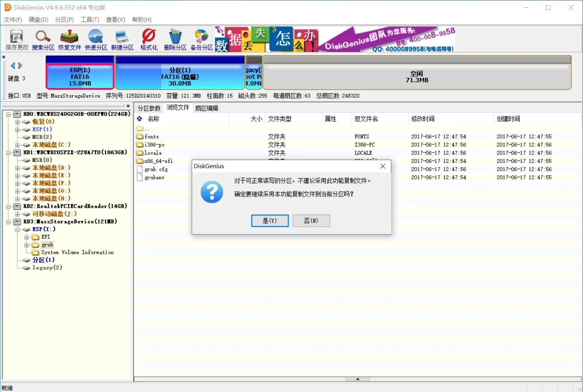The width and height of the screenshot is (583, 392).
Task: Select the grub.cfg file icon
Action: [x=140, y=169]
